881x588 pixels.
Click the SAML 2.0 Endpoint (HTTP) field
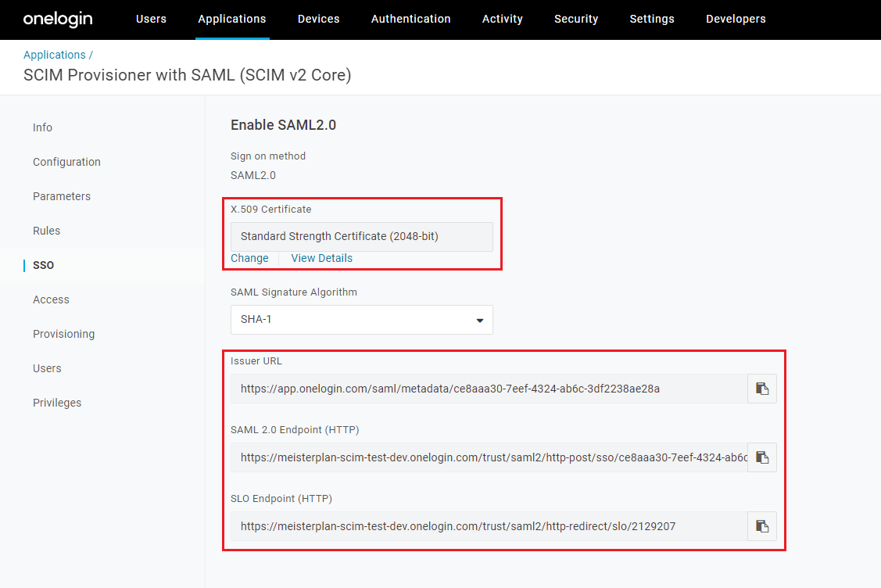point(489,457)
